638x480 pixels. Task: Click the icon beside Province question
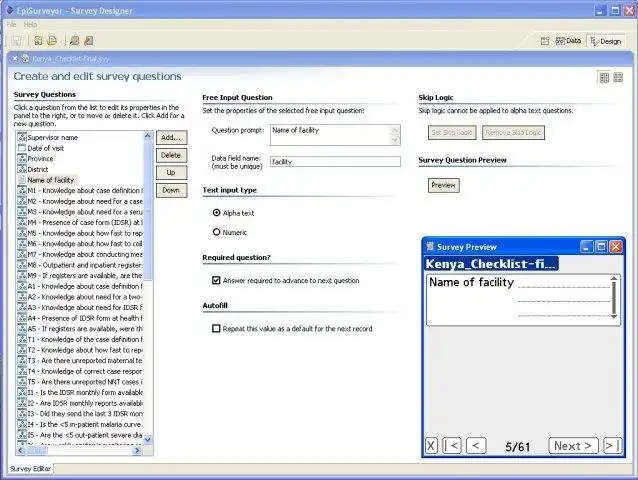[22, 158]
